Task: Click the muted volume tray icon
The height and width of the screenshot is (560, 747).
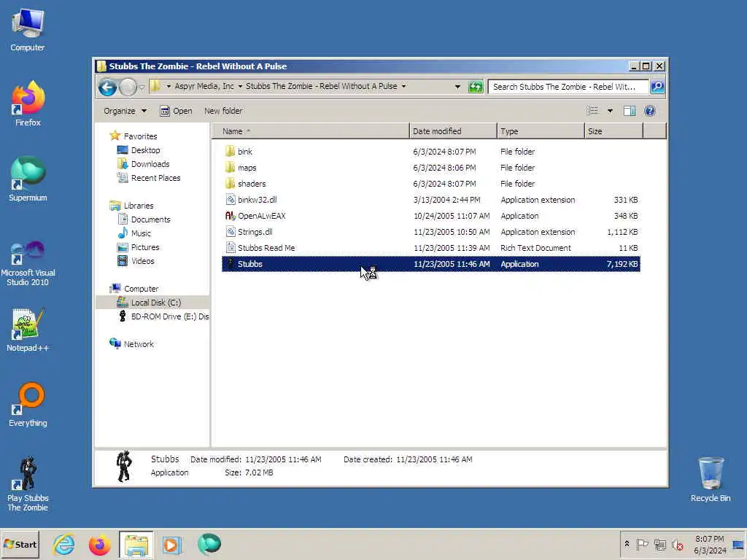Action: [x=678, y=545]
